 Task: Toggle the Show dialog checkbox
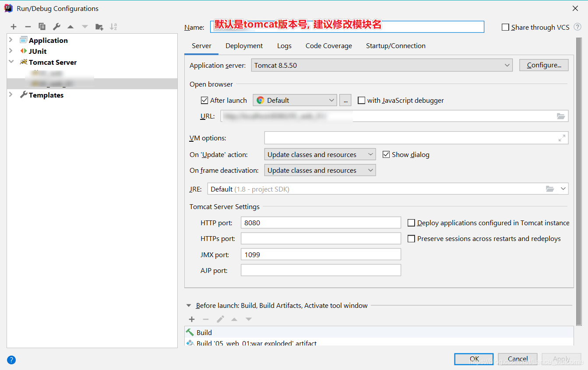[386, 154]
